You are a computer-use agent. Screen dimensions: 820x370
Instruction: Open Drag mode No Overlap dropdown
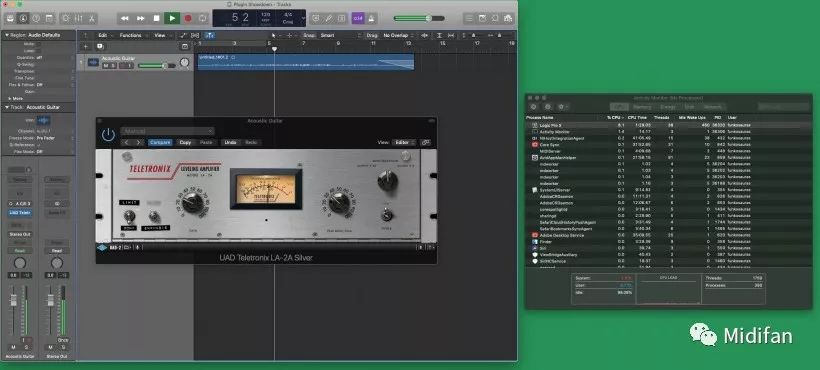(x=397, y=36)
